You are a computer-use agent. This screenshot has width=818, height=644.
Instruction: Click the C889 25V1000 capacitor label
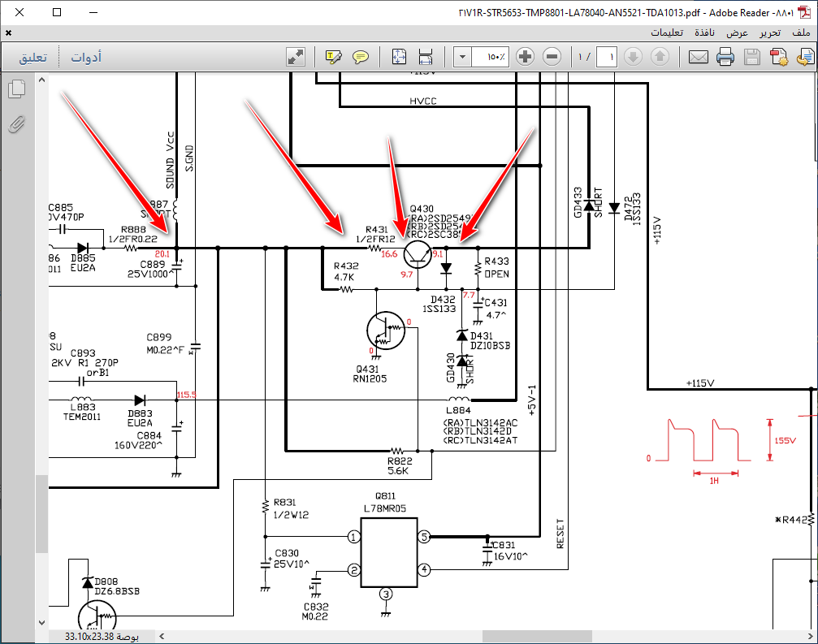pyautogui.click(x=149, y=269)
